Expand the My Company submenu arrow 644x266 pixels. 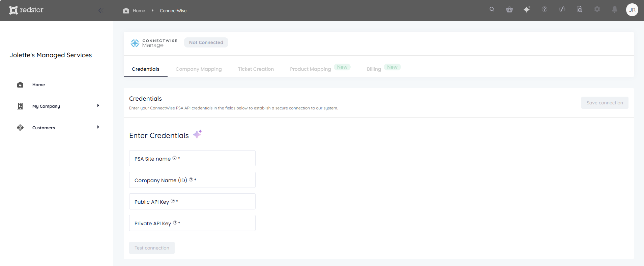coord(98,105)
